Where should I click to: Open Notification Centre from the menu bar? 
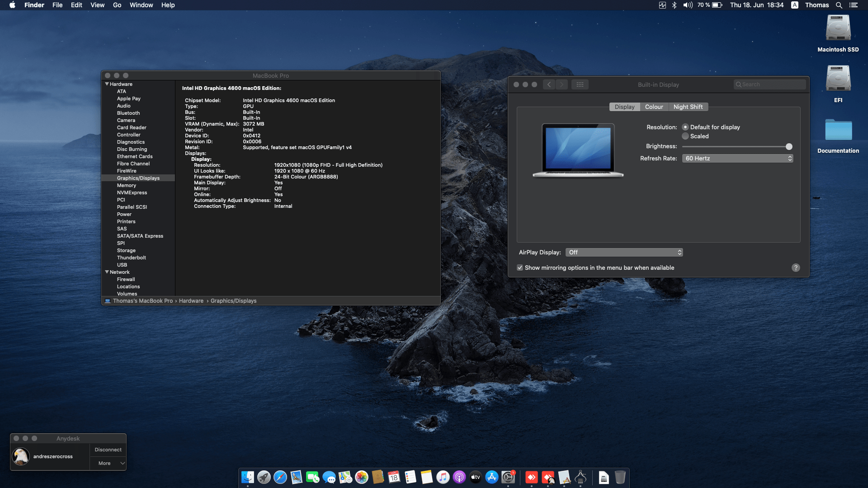pos(854,5)
